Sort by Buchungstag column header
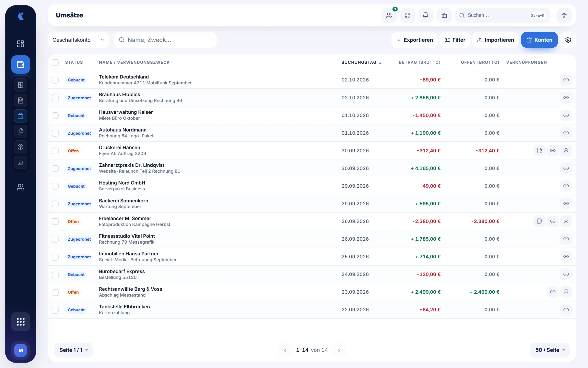This screenshot has height=368, width=588. pos(361,62)
